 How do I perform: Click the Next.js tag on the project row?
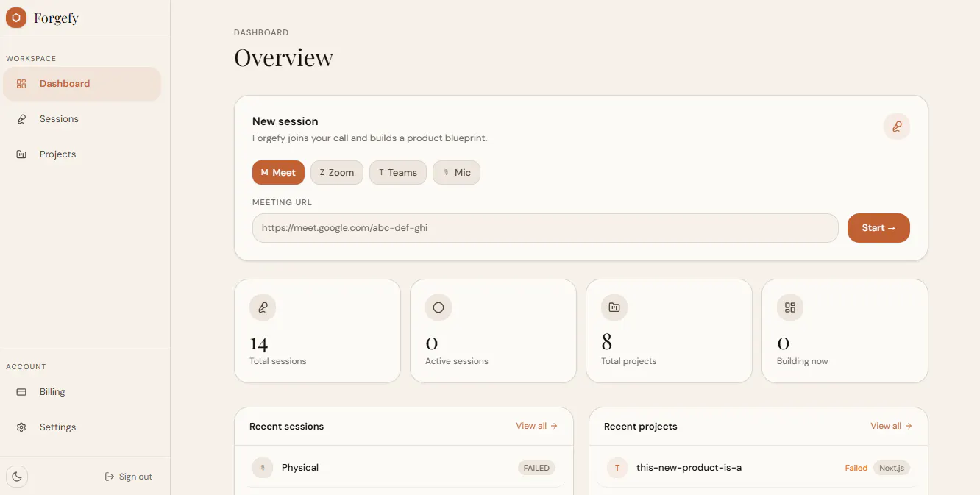[x=892, y=468]
